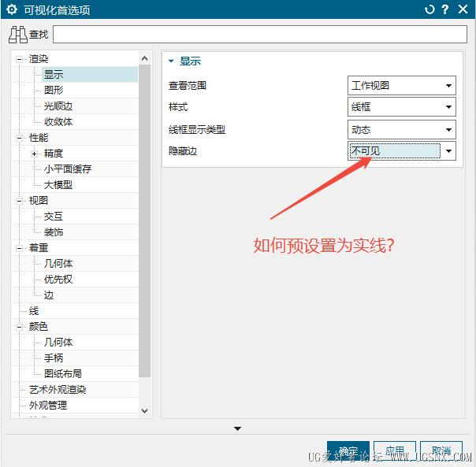Close the 可视化首选项 dialog
The width and height of the screenshot is (476, 467).
tap(463, 9)
